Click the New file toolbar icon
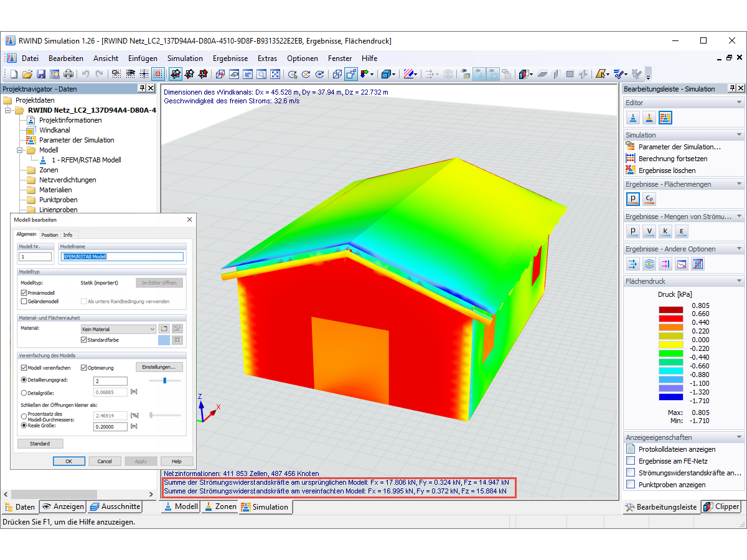 (14, 74)
